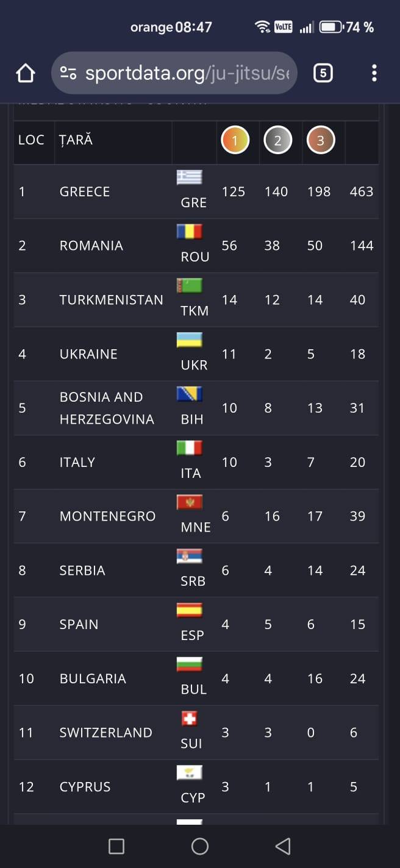Tap the BOSNIA AND HERZEGOVINA row name
The image size is (400, 868).
point(107,408)
